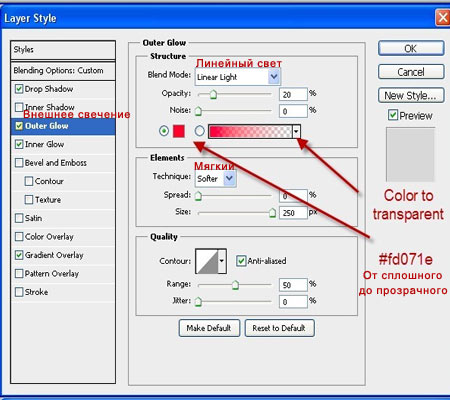Click the red-to-transparent gradient bar
This screenshot has width=450, height=400.
pyautogui.click(x=250, y=131)
